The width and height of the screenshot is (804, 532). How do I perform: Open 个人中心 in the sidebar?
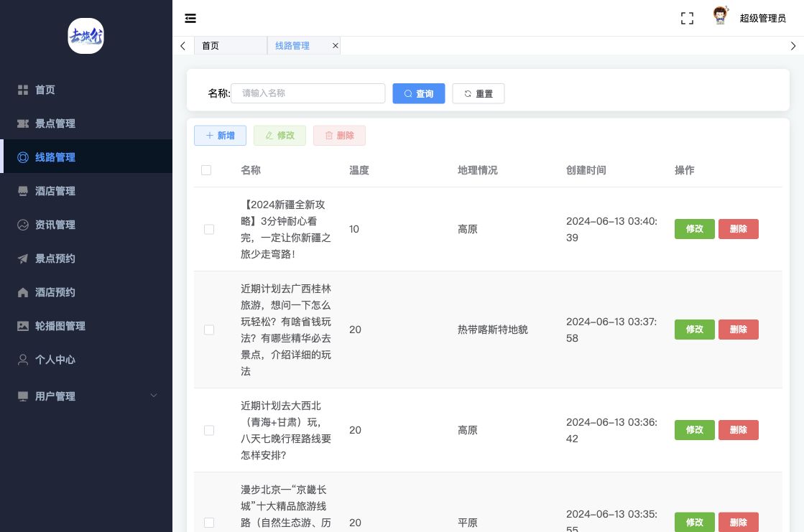point(86,360)
